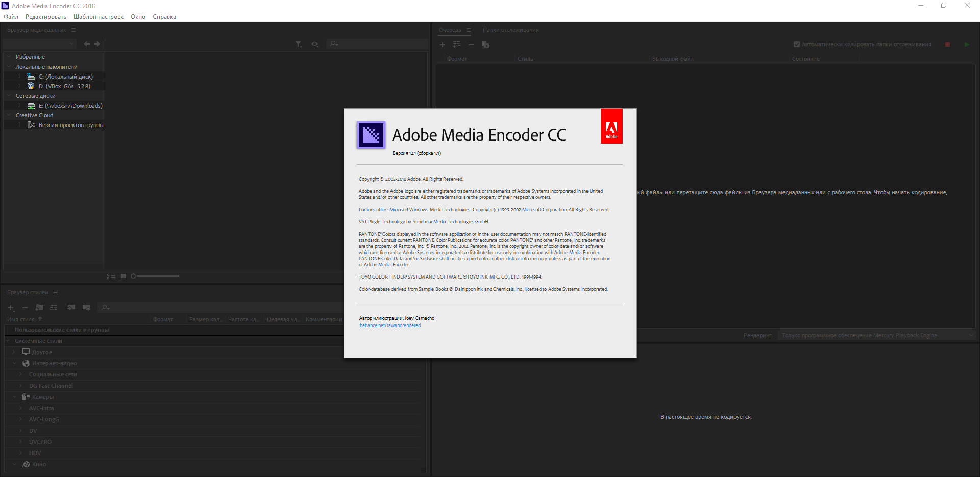This screenshot has height=477, width=980.
Task: Collapse the Сетевые диски section
Action: pos(9,95)
